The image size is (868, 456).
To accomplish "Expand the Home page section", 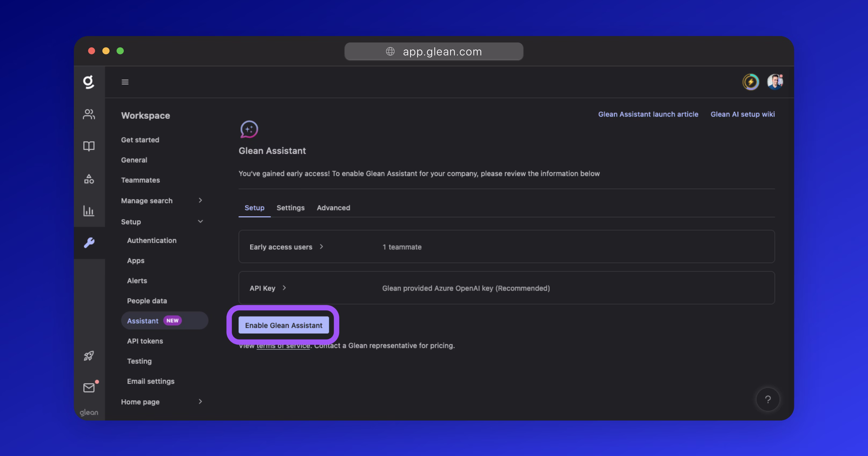I will (201, 402).
